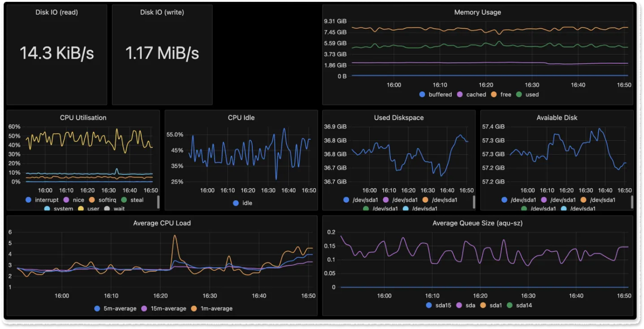Toggle the softirq series in CPU Utilisation
Screen dimensions: 644x329
tap(108, 200)
